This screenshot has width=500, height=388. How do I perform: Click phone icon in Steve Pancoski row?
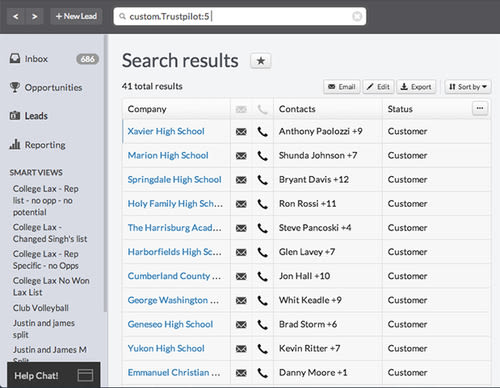click(262, 228)
